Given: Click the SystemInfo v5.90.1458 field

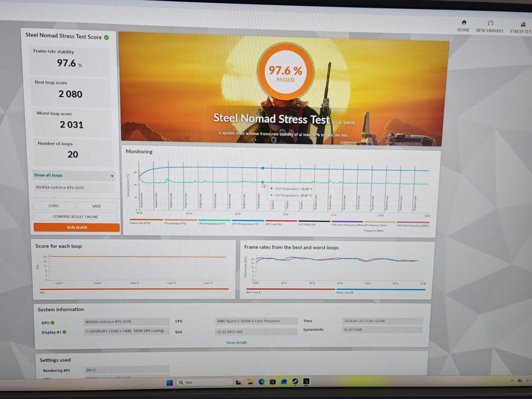Looking at the screenshot, I should (x=382, y=329).
